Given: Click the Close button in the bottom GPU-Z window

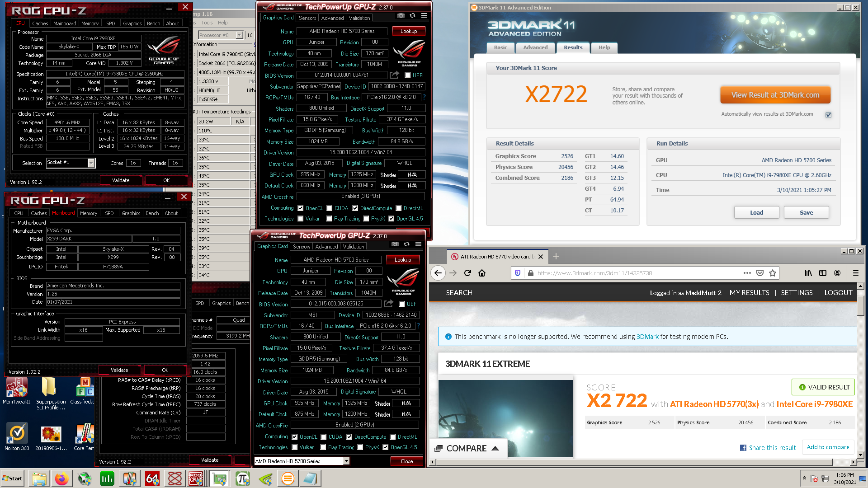Looking at the screenshot, I should pos(406,461).
